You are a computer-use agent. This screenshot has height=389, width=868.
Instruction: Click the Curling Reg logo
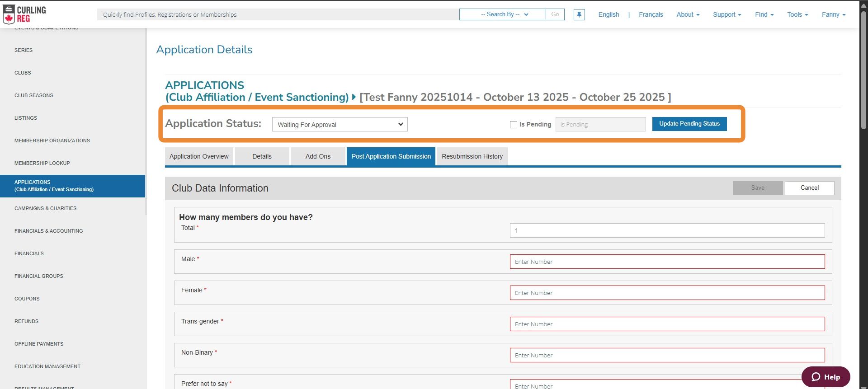click(x=24, y=14)
